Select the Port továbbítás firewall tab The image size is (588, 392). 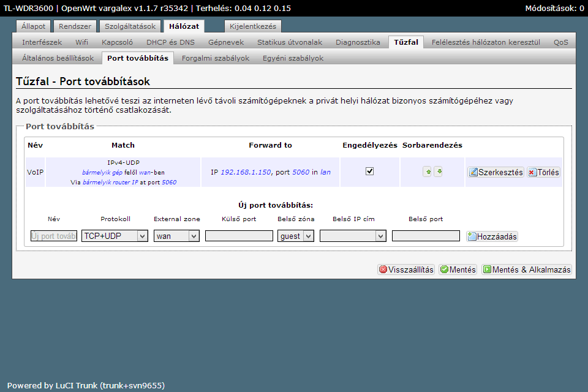pyautogui.click(x=138, y=58)
